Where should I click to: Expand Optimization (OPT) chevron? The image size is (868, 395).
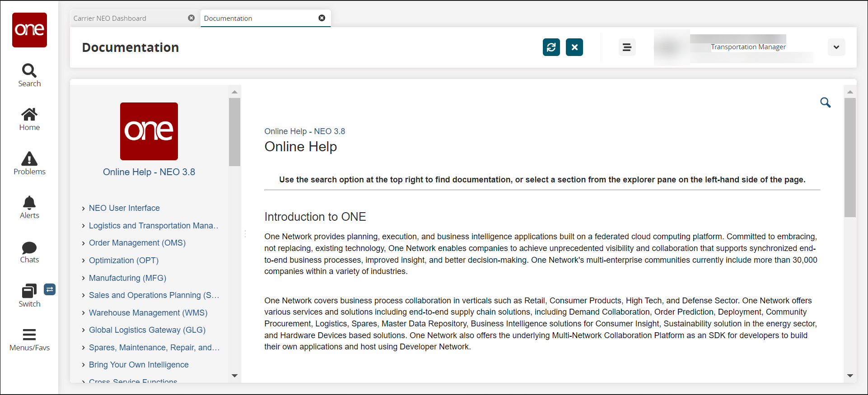[84, 261]
